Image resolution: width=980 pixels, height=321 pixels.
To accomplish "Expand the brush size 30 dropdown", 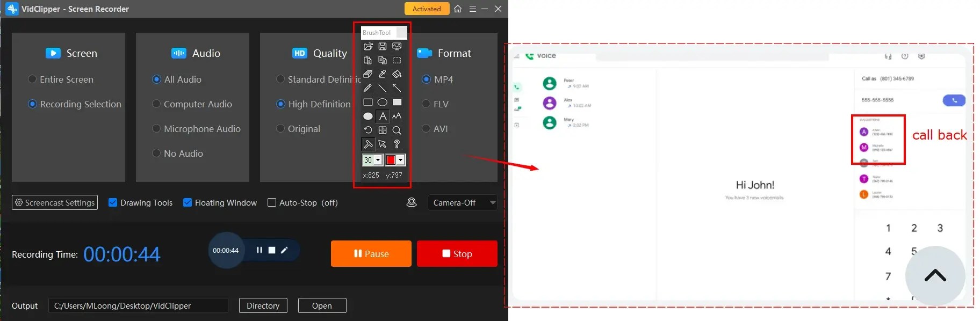I will [378, 160].
